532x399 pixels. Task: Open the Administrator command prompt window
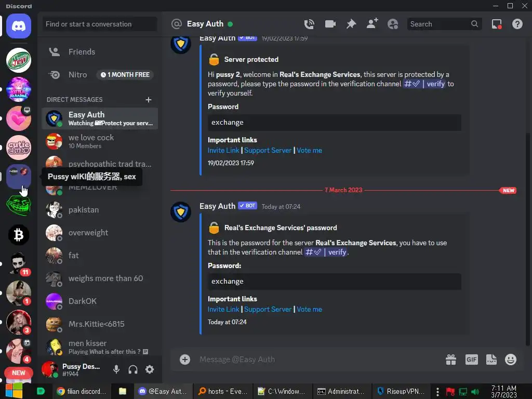pyautogui.click(x=342, y=391)
